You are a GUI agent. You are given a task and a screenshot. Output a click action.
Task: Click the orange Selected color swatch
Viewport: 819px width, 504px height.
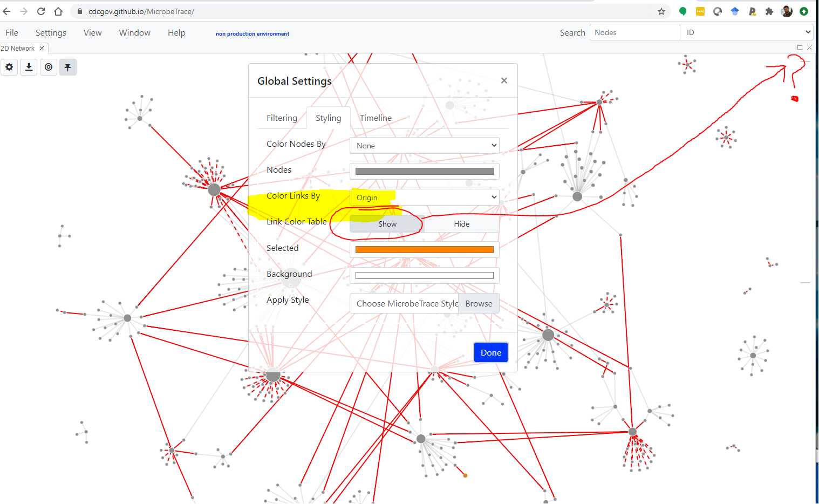[x=424, y=249]
